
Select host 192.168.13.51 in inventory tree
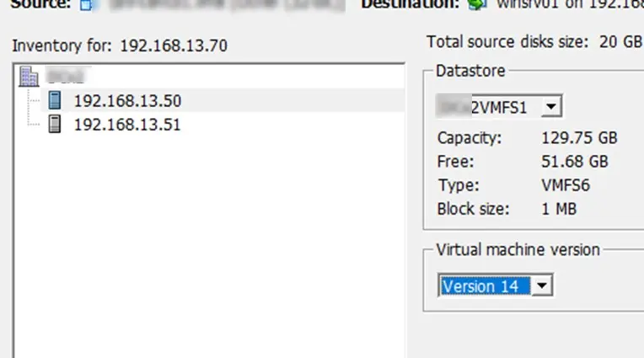[127, 125]
